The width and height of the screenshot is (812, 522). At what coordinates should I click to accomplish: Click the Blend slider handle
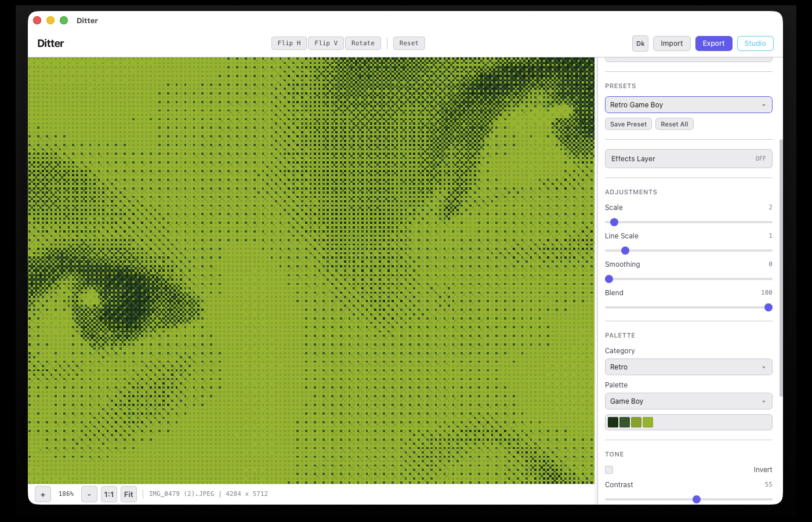click(x=768, y=307)
